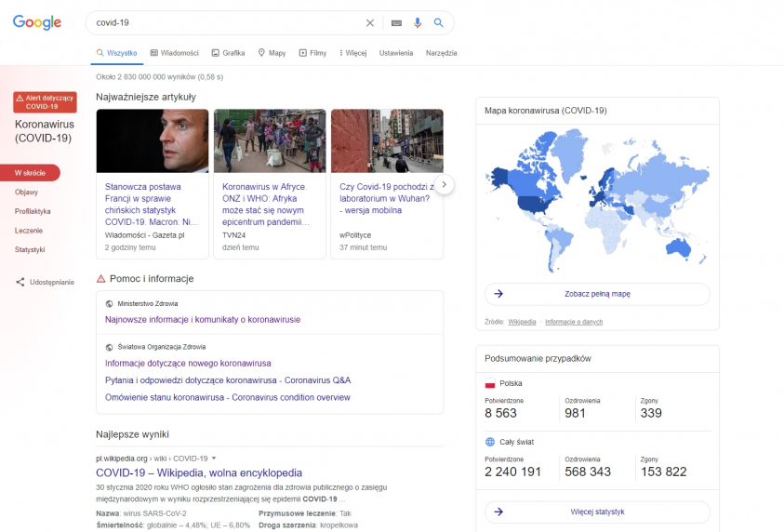Click the share icon beside Udostępnianie

click(20, 282)
